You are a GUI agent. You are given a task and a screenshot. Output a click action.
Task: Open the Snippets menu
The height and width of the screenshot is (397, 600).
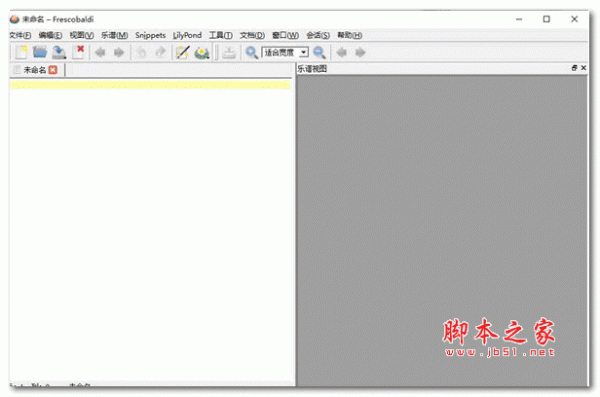click(150, 35)
